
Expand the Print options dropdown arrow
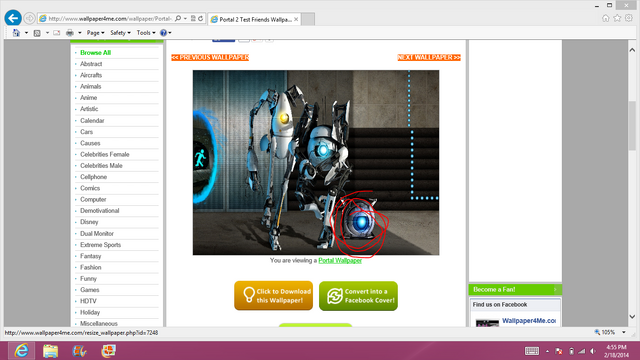point(80,33)
